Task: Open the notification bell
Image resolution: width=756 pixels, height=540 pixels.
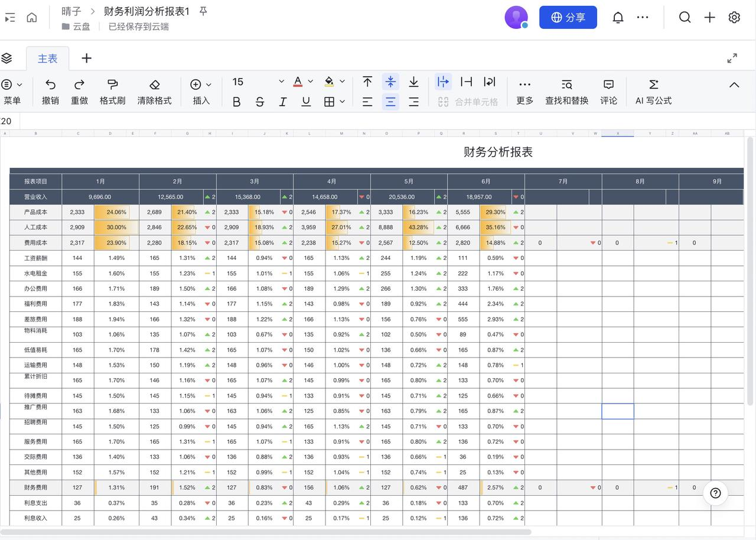Action: point(618,17)
